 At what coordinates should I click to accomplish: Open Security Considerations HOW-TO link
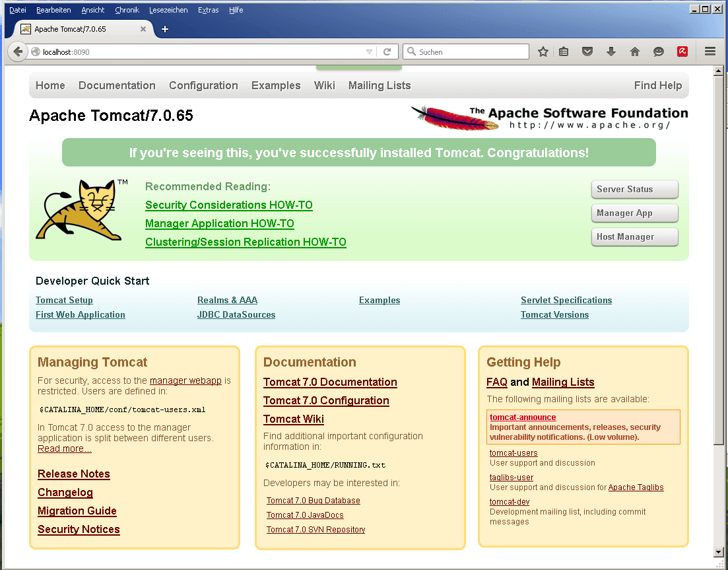[x=228, y=205]
